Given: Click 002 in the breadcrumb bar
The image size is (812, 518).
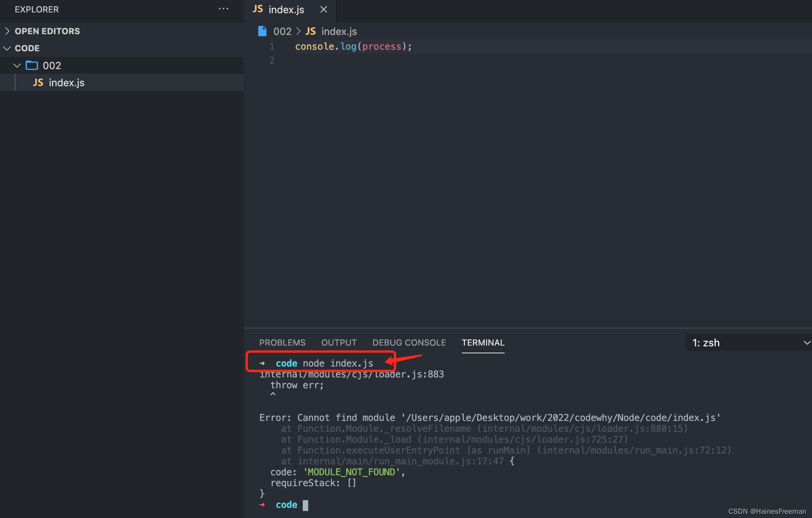Looking at the screenshot, I should 283,31.
